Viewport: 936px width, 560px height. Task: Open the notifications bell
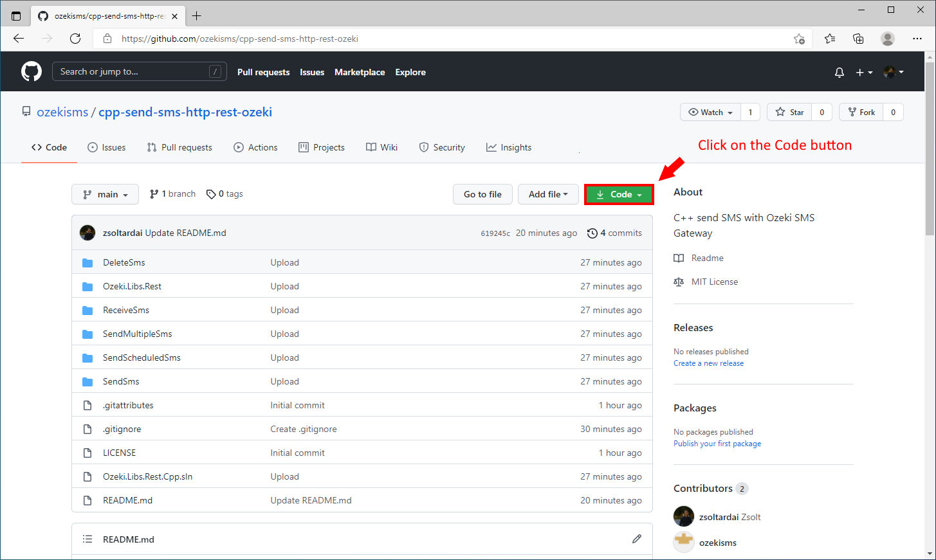pos(839,72)
